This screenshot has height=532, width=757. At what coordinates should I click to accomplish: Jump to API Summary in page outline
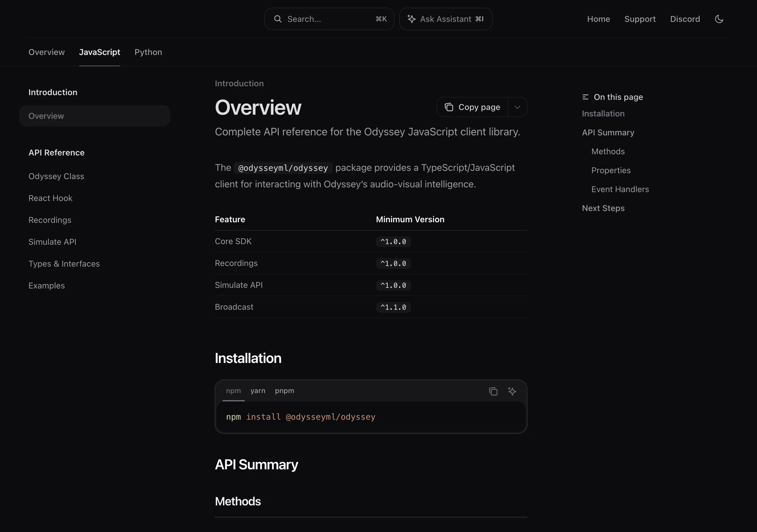608,132
